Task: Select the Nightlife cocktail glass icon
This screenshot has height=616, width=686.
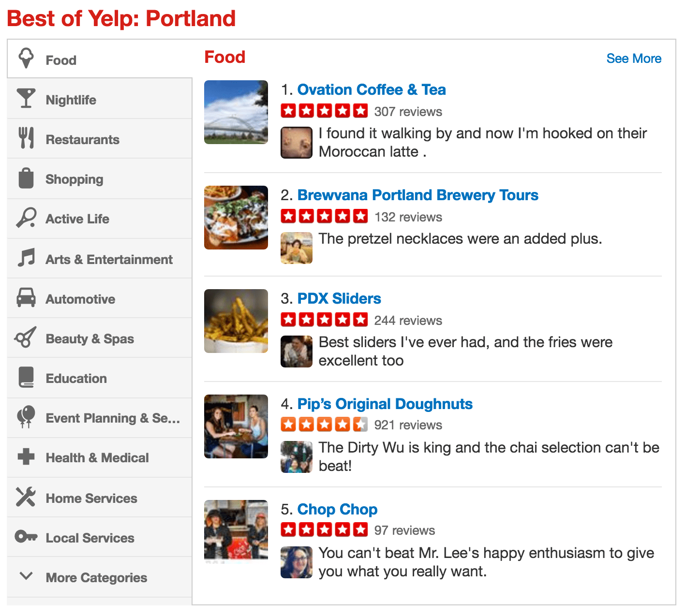Action: 27,99
